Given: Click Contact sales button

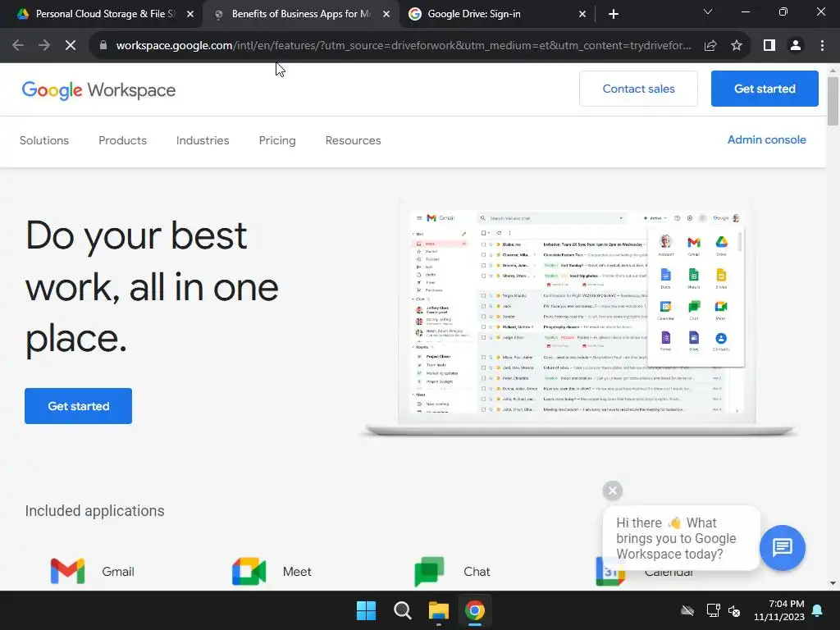Looking at the screenshot, I should (638, 89).
